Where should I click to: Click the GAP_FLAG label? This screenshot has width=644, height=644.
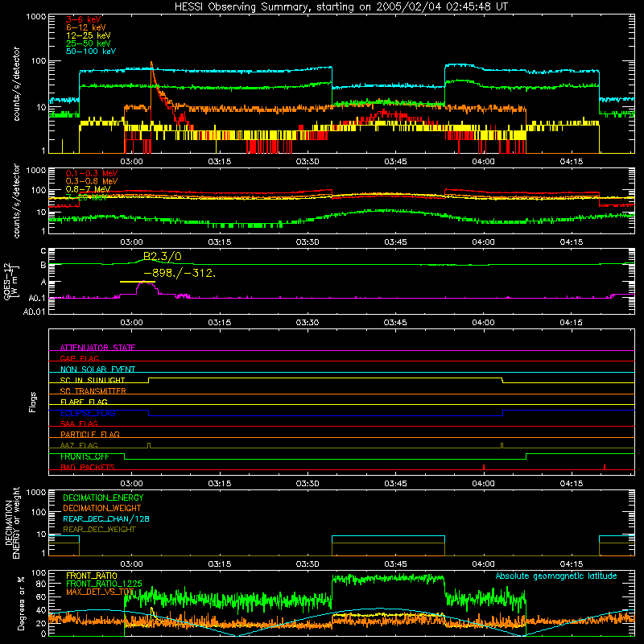(x=79, y=358)
